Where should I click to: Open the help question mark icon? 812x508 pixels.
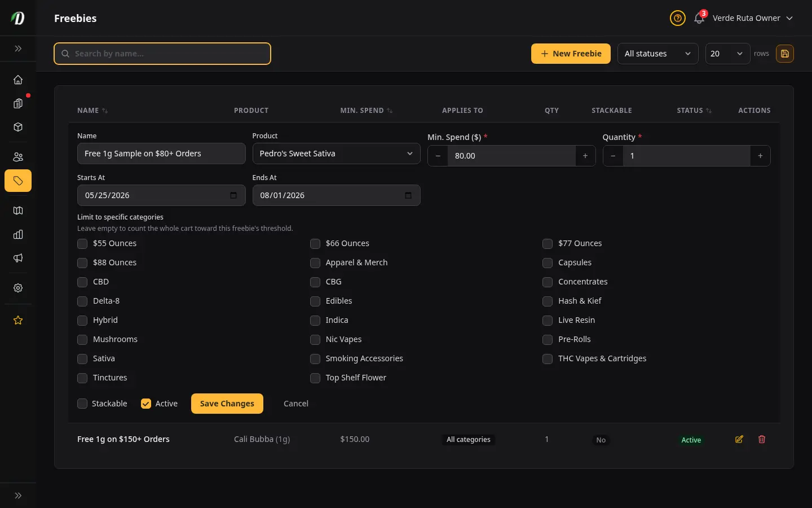(x=677, y=18)
